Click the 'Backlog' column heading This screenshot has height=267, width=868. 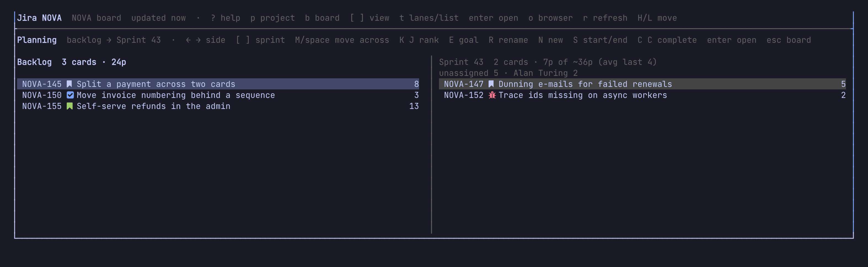pos(34,62)
